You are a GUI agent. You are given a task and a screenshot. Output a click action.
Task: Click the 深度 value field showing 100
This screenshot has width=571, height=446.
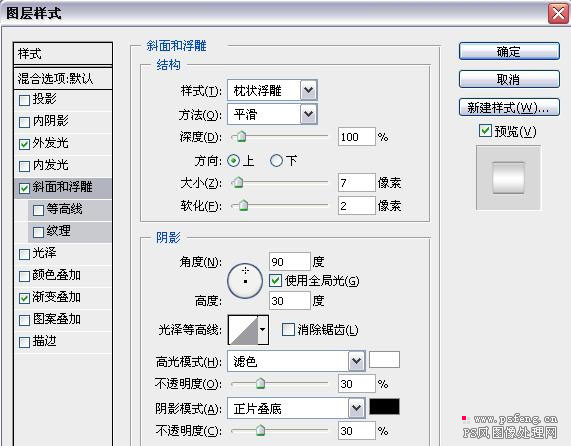pyautogui.click(x=357, y=137)
